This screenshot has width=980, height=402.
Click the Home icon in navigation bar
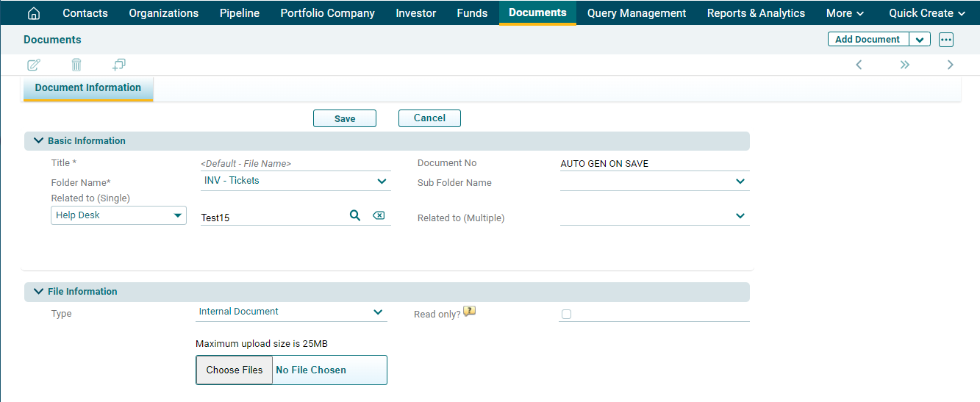pos(33,13)
